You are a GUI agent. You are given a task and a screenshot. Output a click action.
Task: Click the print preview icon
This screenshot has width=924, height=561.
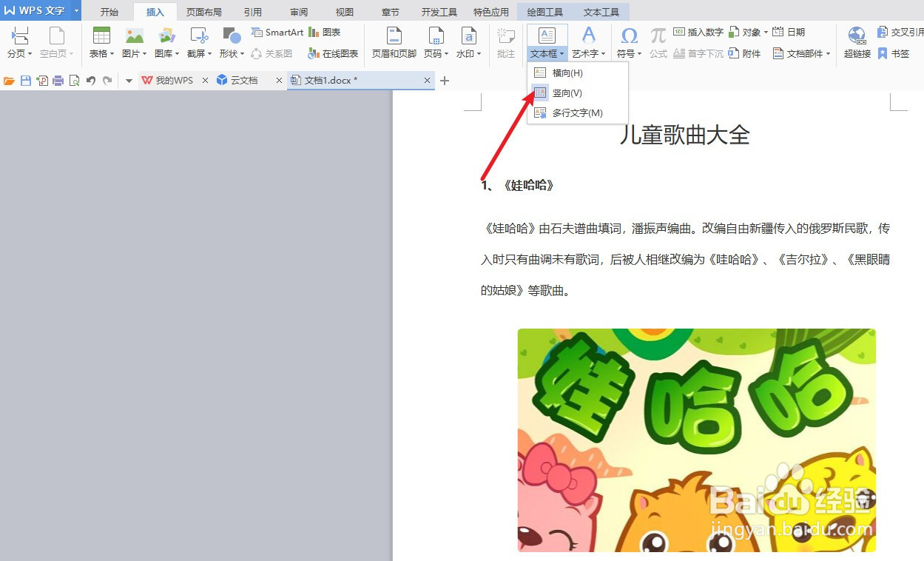click(x=74, y=81)
